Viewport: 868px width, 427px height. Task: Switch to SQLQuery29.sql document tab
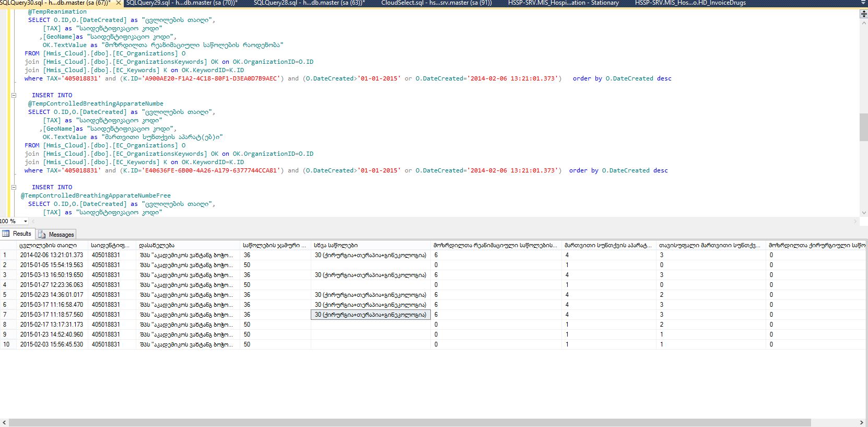(181, 3)
